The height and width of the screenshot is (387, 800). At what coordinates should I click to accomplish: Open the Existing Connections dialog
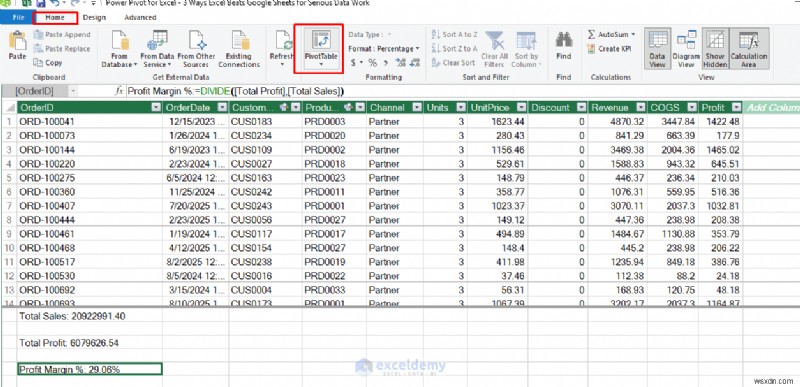[x=239, y=49]
